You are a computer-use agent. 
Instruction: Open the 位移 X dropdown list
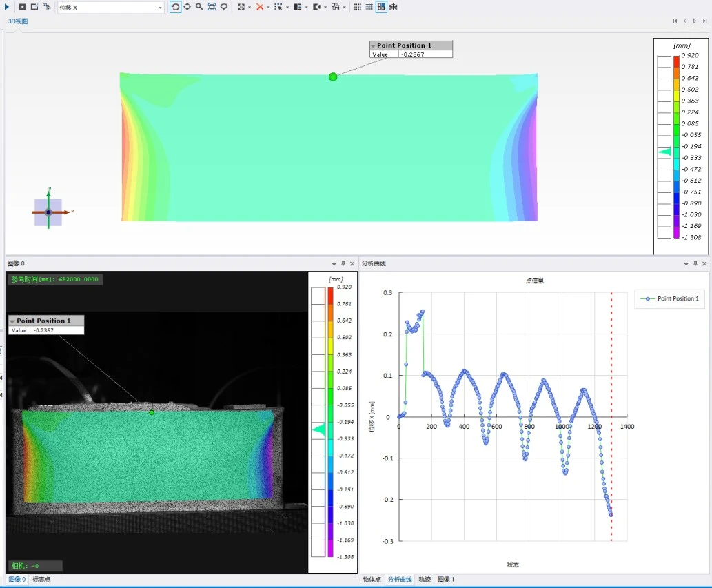pos(161,8)
